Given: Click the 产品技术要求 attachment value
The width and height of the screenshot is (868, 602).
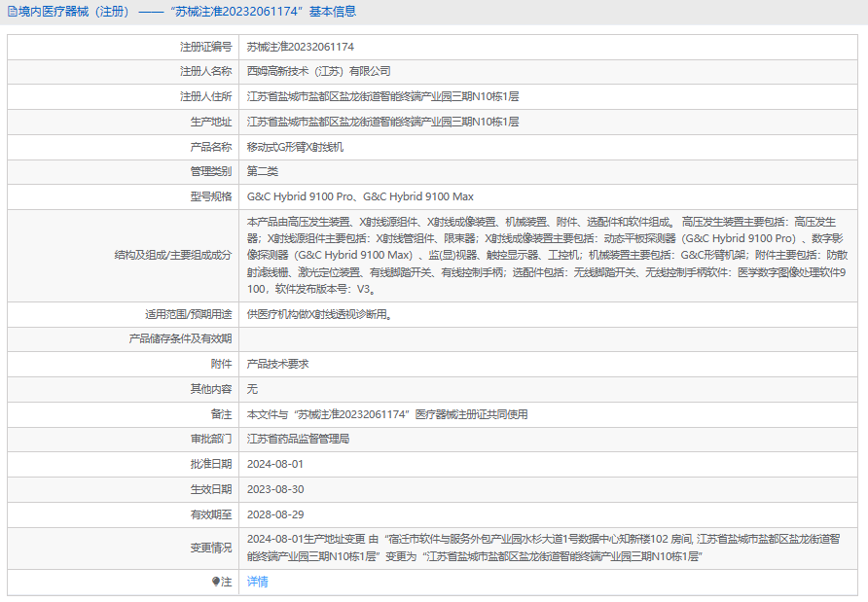Looking at the screenshot, I should pos(277,364).
